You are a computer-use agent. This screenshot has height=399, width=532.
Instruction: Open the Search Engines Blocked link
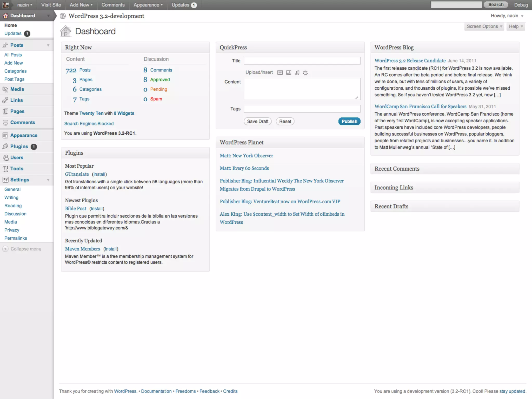(x=89, y=124)
